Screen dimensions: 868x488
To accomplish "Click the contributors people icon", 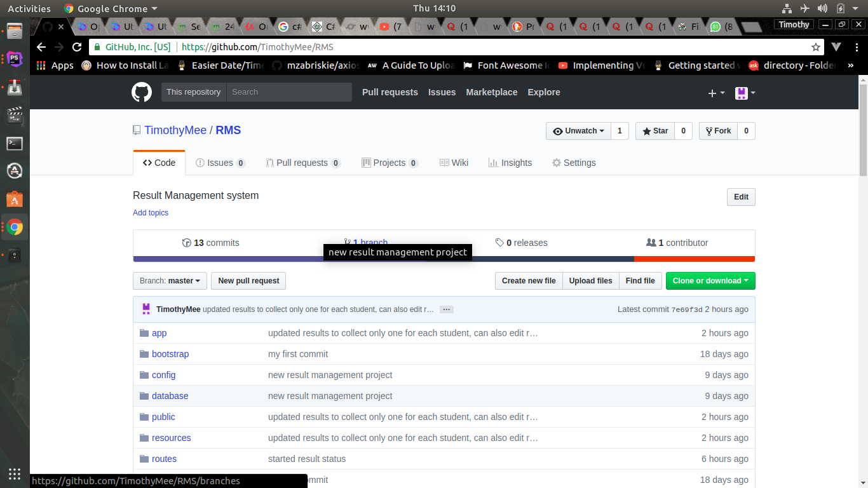I will 651,242.
